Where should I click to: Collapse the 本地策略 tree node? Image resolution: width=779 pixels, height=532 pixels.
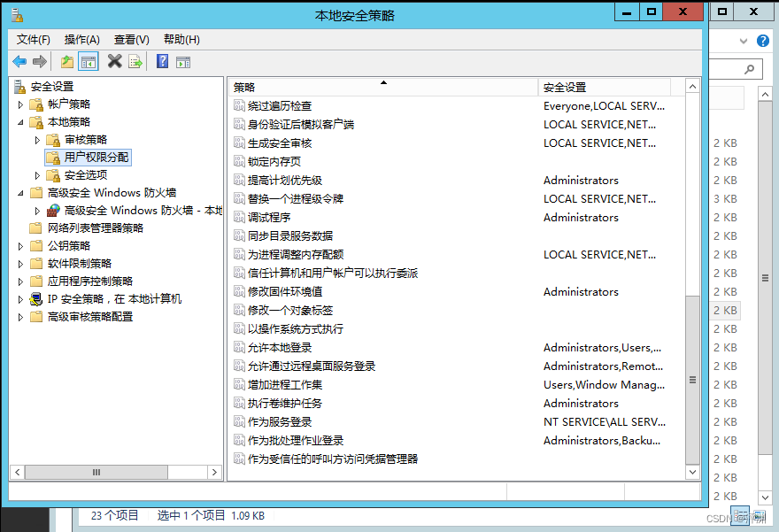[21, 122]
